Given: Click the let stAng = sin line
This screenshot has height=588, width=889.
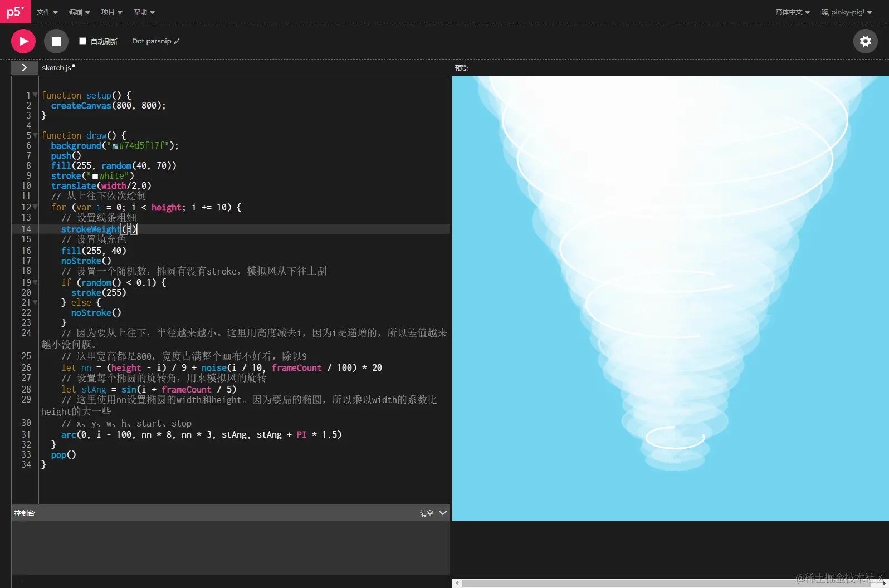Looking at the screenshot, I should pyautogui.click(x=149, y=389).
